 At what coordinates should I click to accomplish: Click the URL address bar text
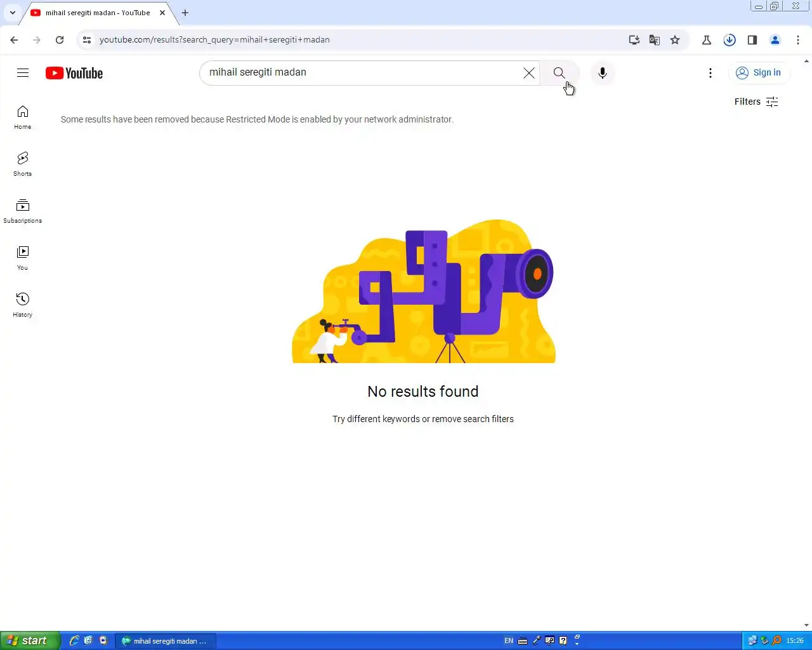coord(214,40)
